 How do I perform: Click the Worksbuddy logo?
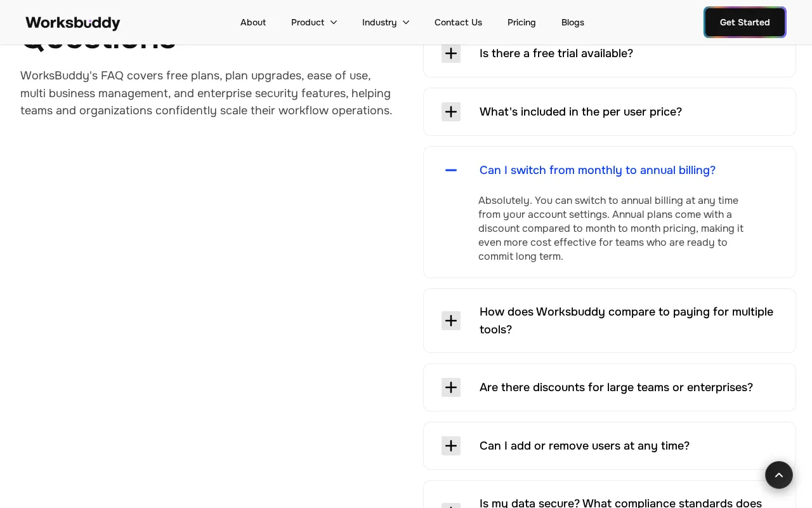pos(73,23)
